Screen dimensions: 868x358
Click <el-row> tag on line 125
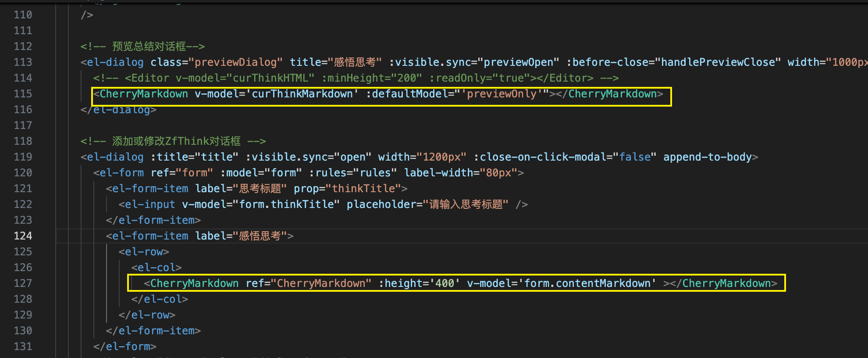pyautogui.click(x=144, y=252)
